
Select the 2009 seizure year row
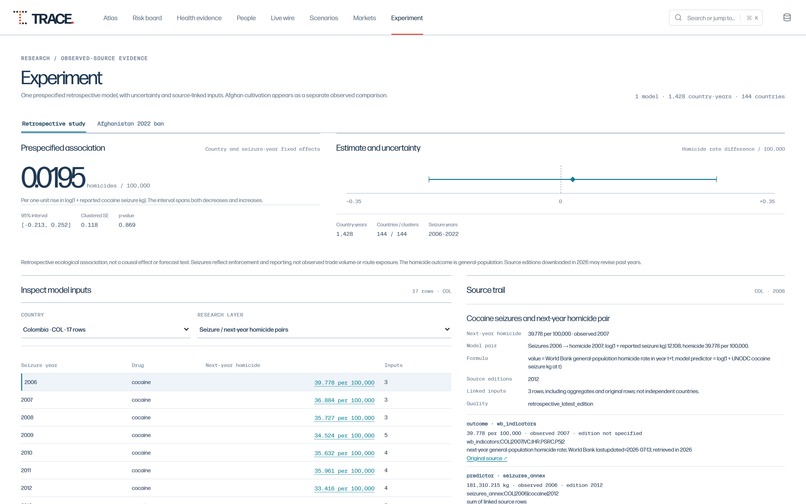[236, 435]
